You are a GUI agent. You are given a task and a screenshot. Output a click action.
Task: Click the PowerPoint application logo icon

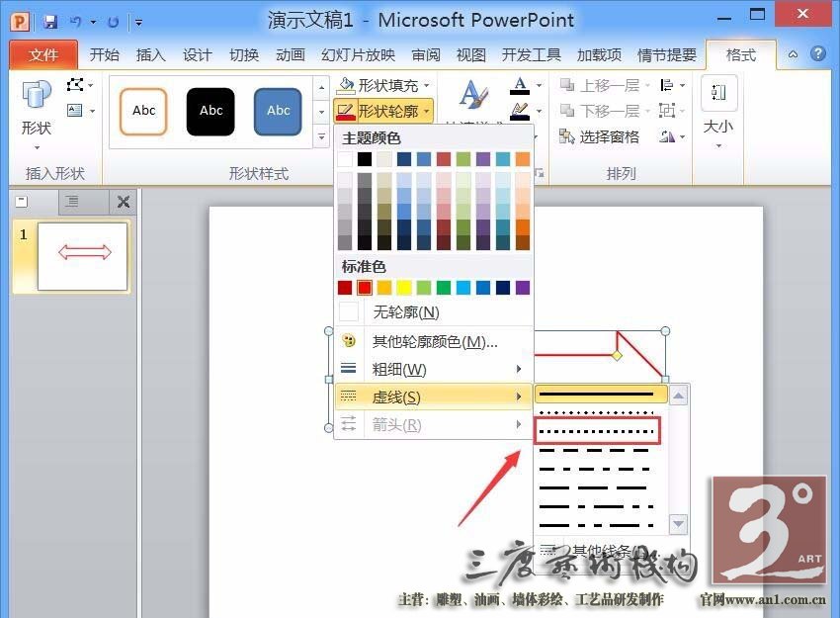20,22
